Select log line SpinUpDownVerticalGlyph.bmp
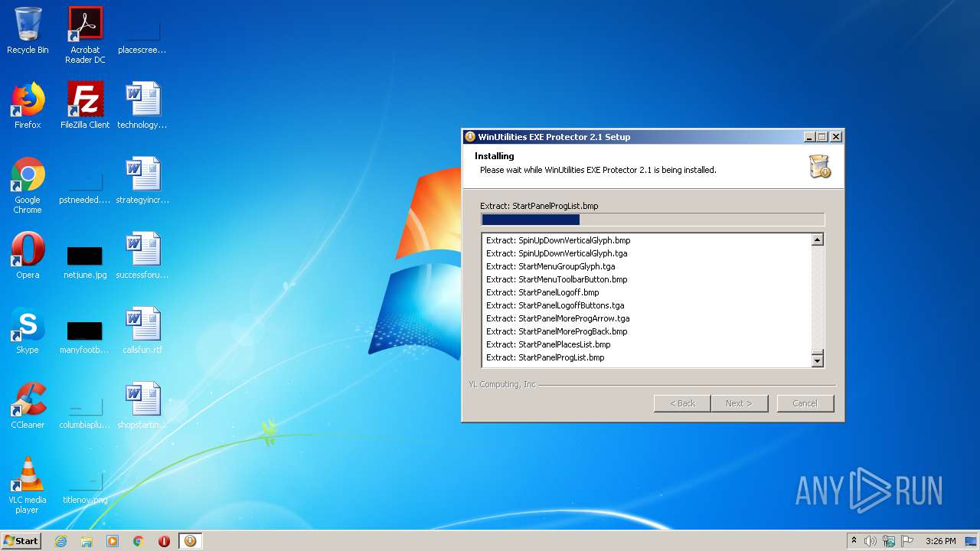 [558, 240]
